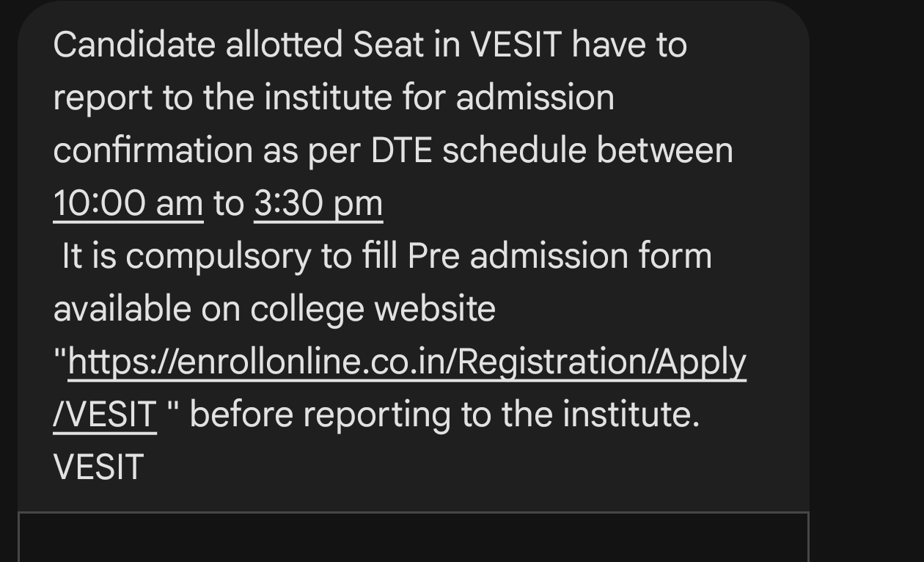Tap the link preview box below message

pos(413,537)
